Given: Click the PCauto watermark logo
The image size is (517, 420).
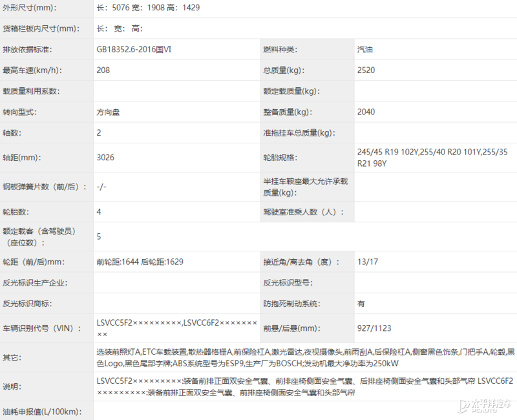Looking at the screenshot, I should click(x=484, y=405).
